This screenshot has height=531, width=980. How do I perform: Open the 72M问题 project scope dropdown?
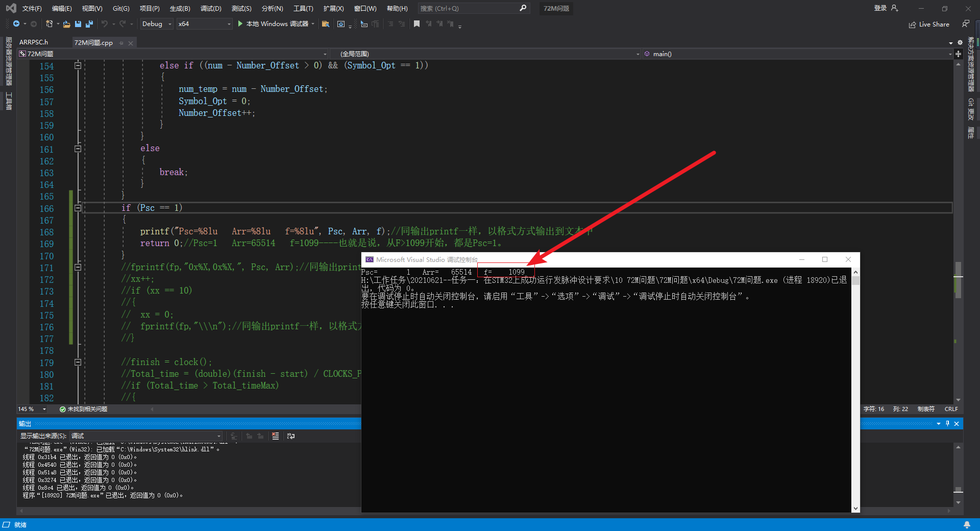pyautogui.click(x=173, y=54)
